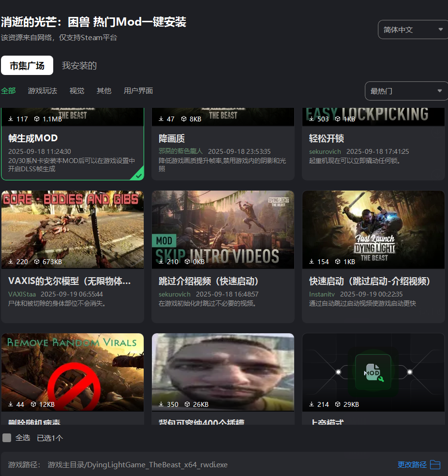Open the 最热门 sort dropdown
The height and width of the screenshot is (476, 448).
click(406, 91)
